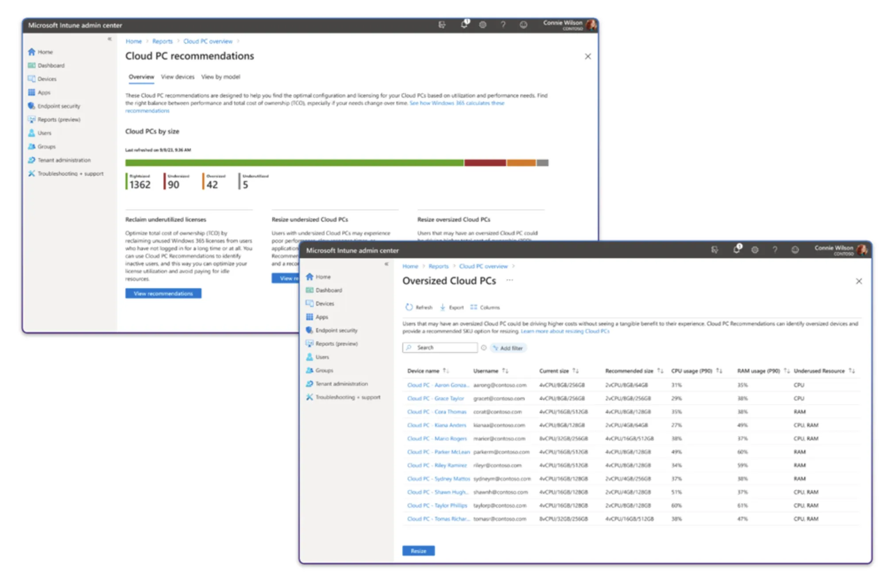Open Tenant administration in back window sidebar
Image resolution: width=888 pixels, height=588 pixels.
pyautogui.click(x=59, y=160)
